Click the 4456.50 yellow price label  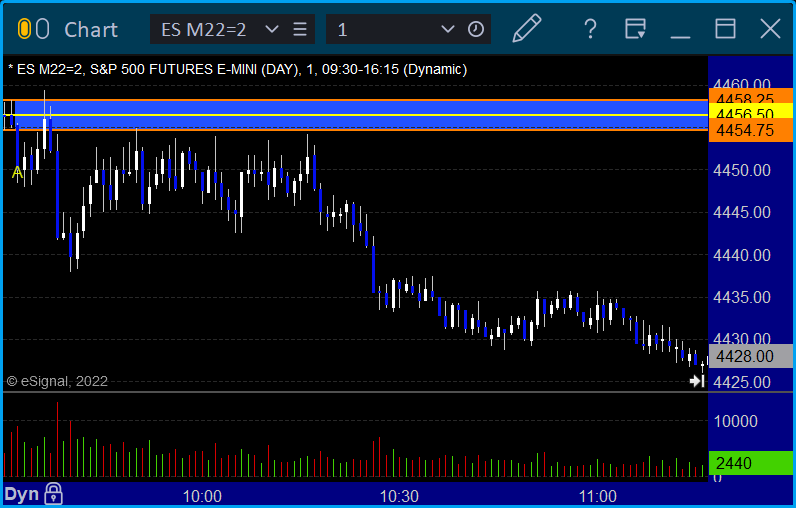pyautogui.click(x=750, y=112)
